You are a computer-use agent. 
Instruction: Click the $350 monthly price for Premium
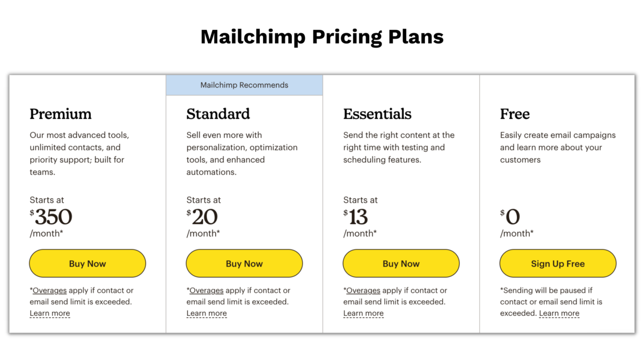coord(51,217)
